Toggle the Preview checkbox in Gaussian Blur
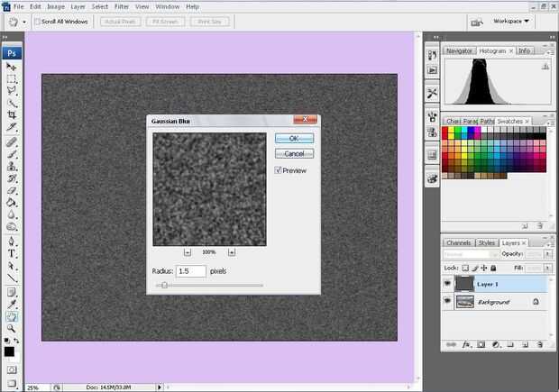The image size is (559, 392). click(279, 170)
